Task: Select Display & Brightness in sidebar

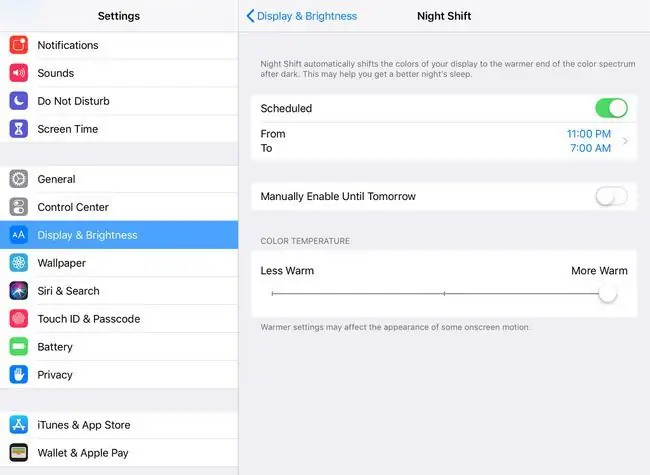Action: tap(119, 235)
